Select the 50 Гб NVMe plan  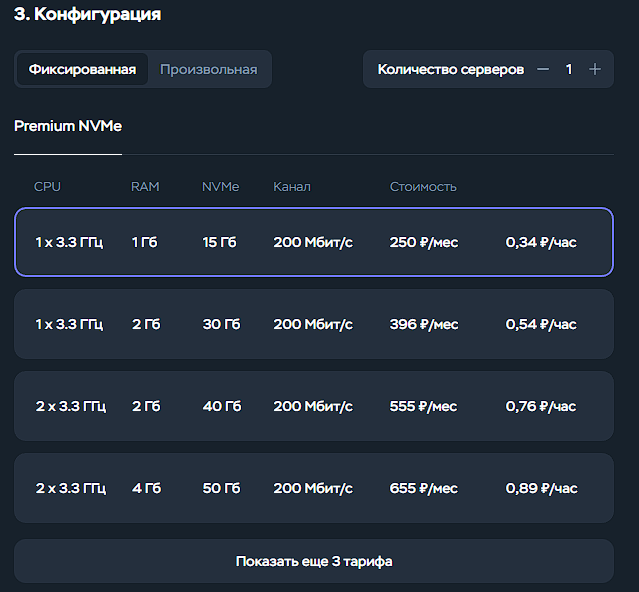coord(222,488)
